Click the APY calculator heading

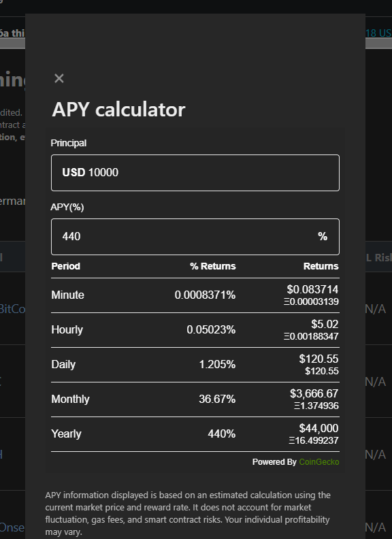pos(118,110)
